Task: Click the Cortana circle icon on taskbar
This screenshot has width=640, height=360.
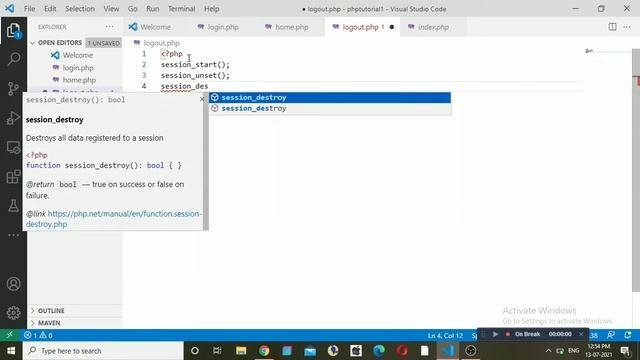Action: (195, 351)
